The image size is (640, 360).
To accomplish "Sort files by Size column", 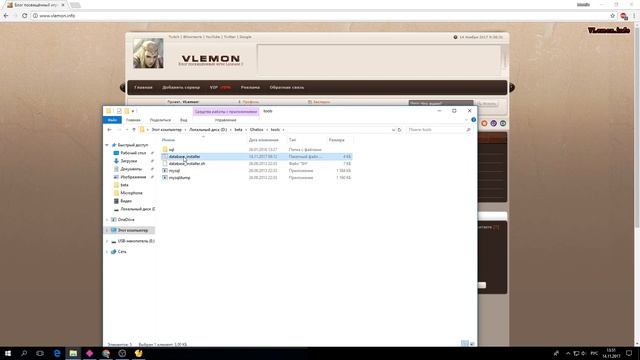I will coord(337,140).
